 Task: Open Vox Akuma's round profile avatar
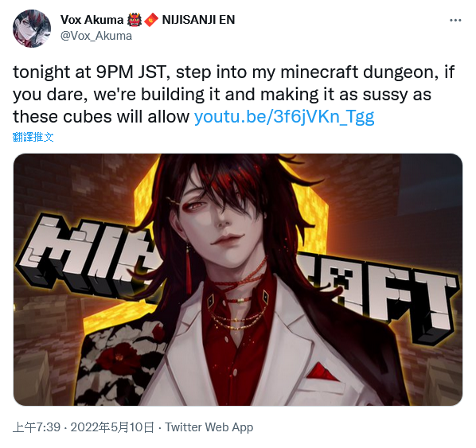tap(32, 29)
